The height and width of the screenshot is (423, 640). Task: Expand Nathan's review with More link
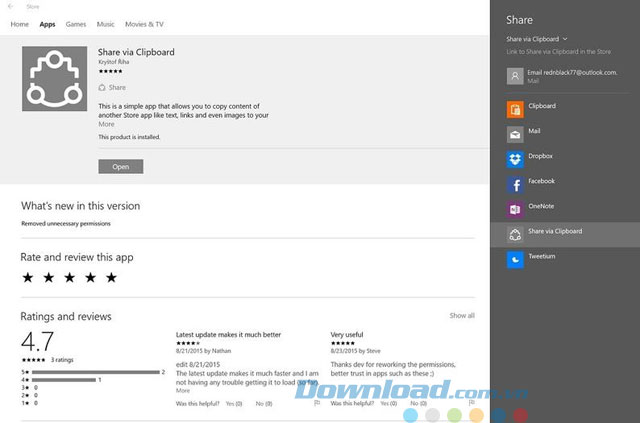point(182,391)
